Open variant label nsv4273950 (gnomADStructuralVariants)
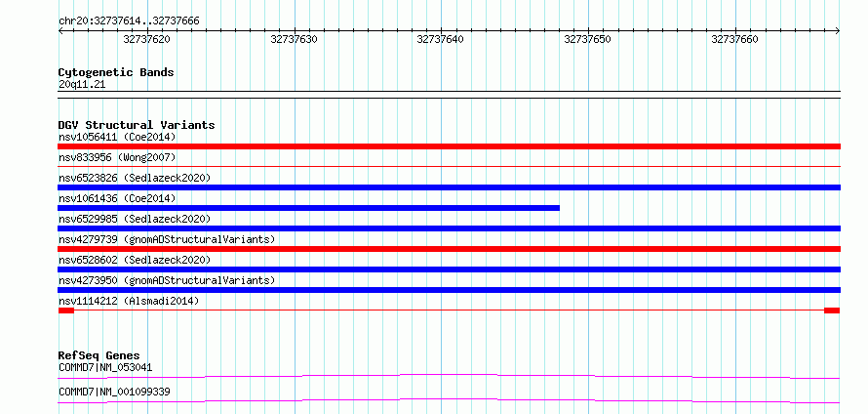Screen dimensions: 868x414 pos(167,280)
